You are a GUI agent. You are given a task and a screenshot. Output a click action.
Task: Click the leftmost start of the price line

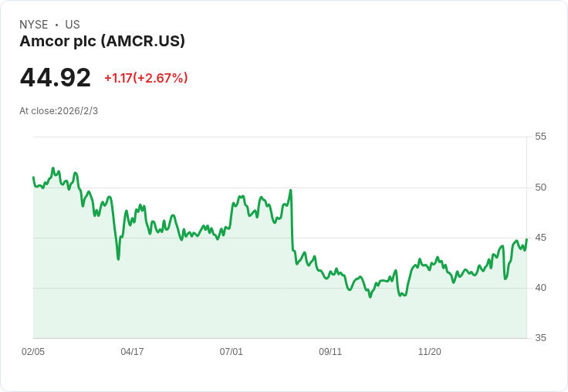click(33, 177)
